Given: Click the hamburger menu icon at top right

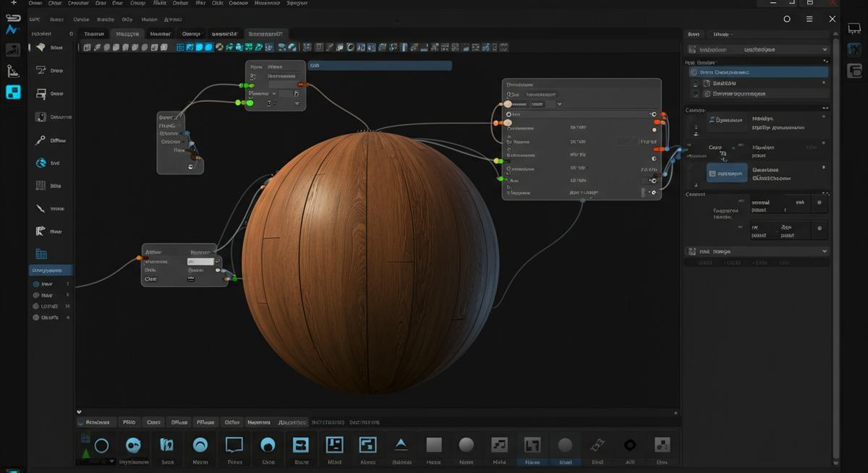Looking at the screenshot, I should tap(809, 20).
